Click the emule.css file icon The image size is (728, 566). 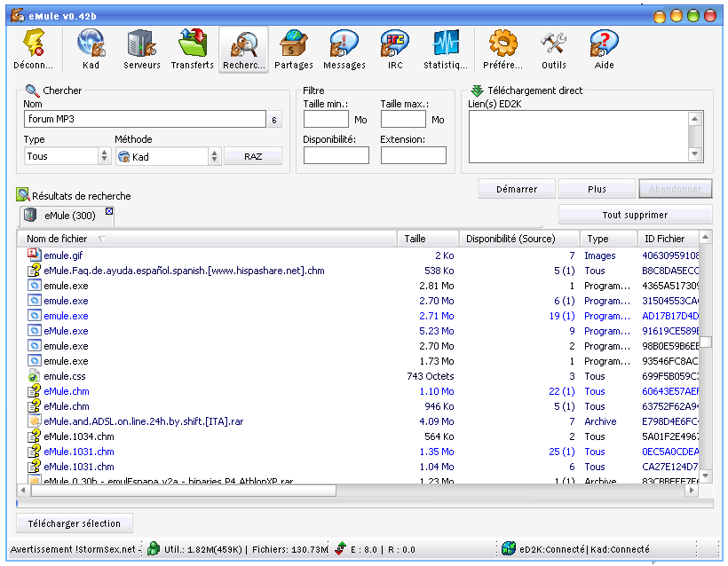click(x=34, y=376)
